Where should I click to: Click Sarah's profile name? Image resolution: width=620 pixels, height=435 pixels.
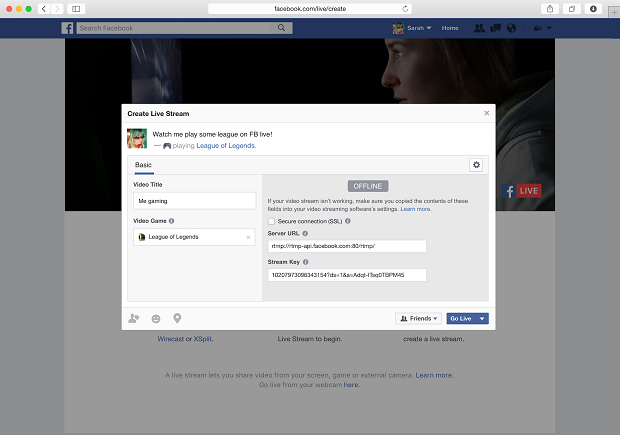[415, 28]
